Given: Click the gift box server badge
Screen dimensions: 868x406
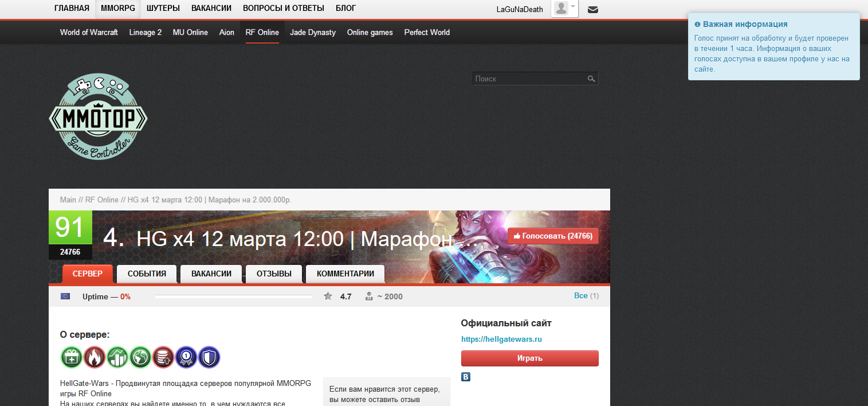Looking at the screenshot, I should click(x=72, y=357).
